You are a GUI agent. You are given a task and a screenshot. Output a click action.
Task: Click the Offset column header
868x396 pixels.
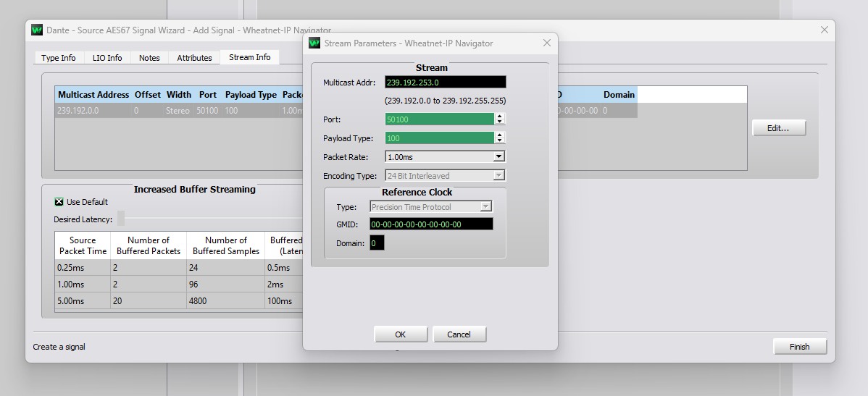pyautogui.click(x=148, y=95)
